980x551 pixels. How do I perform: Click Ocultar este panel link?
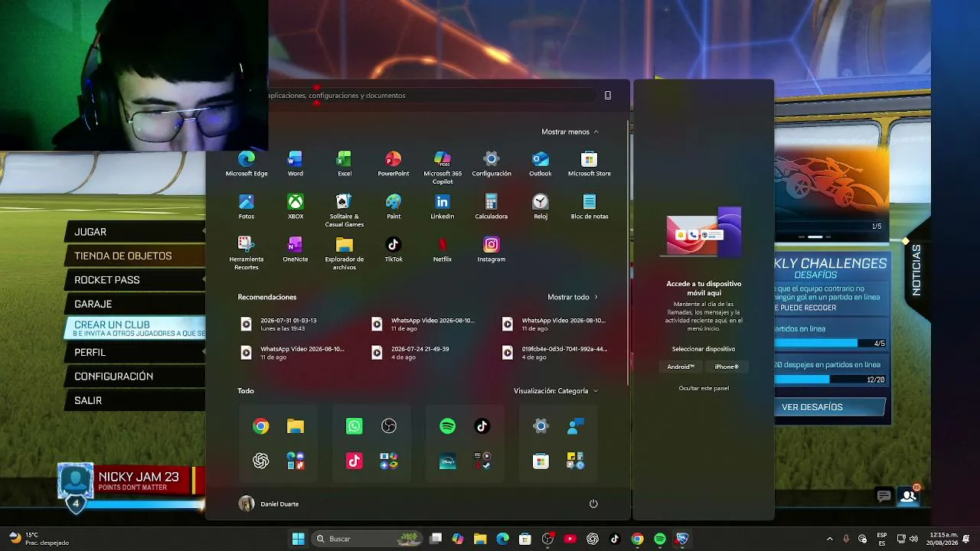[x=704, y=388]
